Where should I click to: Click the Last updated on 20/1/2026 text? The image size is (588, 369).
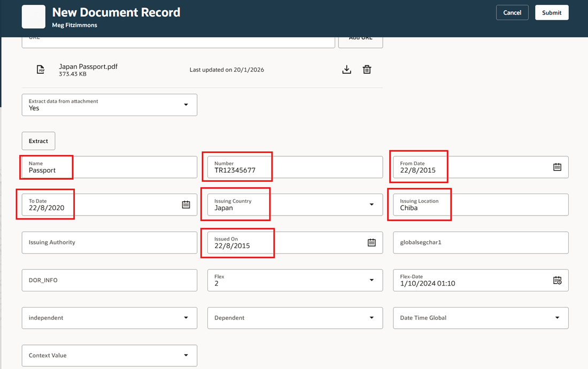227,70
